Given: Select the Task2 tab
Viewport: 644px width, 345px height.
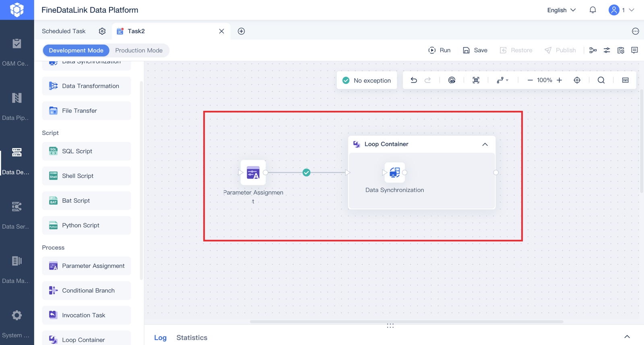Looking at the screenshot, I should pos(136,31).
